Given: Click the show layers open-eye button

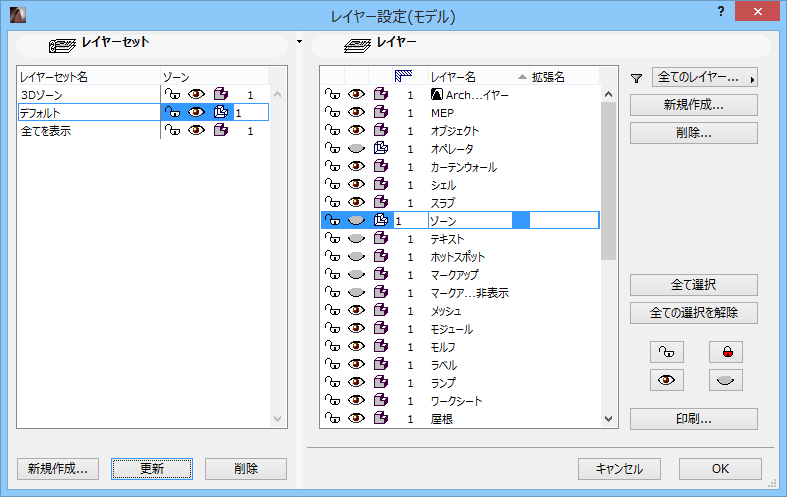Looking at the screenshot, I should (x=667, y=380).
